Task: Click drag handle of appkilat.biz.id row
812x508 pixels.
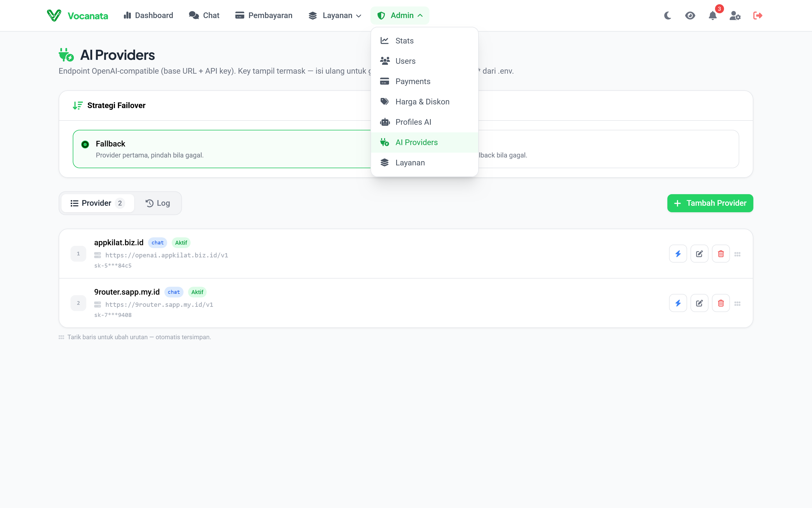Action: [x=738, y=254]
